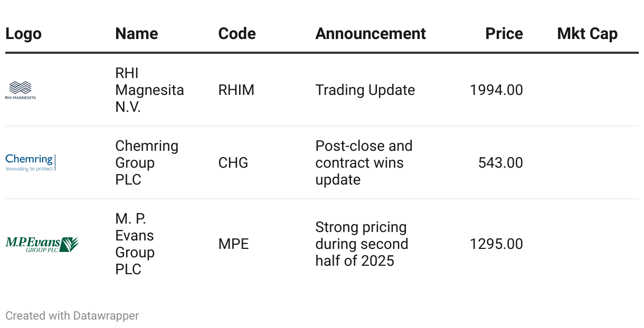Select M. P. Evans Group PLC name

(x=135, y=244)
